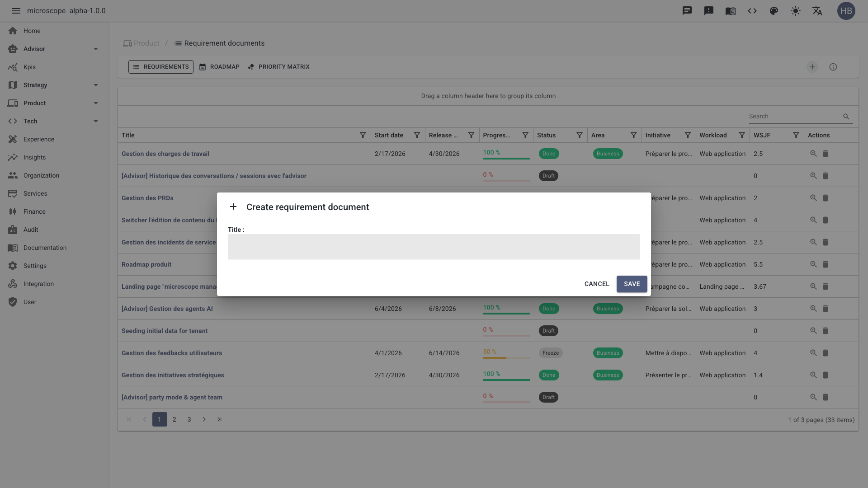The width and height of the screenshot is (868, 488).
Task: Filter the Area column
Action: pos(633,135)
